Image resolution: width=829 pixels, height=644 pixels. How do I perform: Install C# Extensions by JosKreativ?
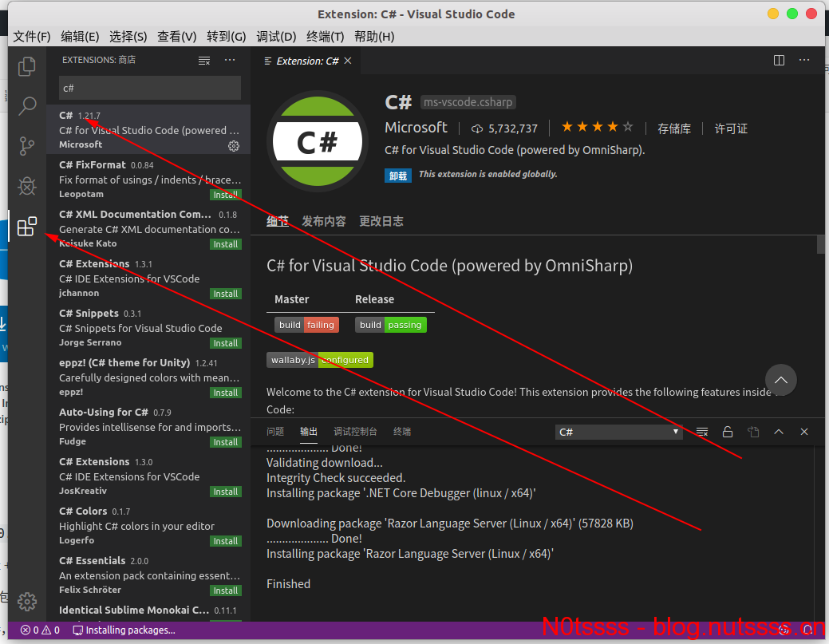[226, 492]
